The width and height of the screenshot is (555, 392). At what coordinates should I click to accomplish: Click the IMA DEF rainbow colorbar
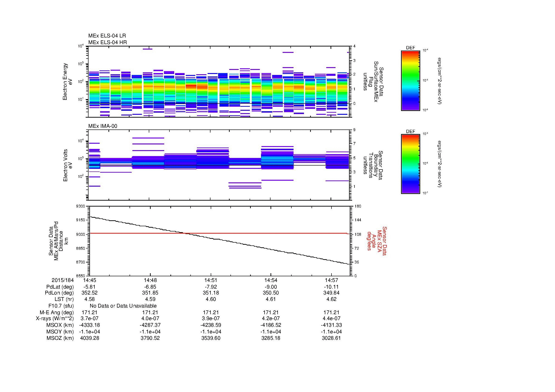pos(410,164)
